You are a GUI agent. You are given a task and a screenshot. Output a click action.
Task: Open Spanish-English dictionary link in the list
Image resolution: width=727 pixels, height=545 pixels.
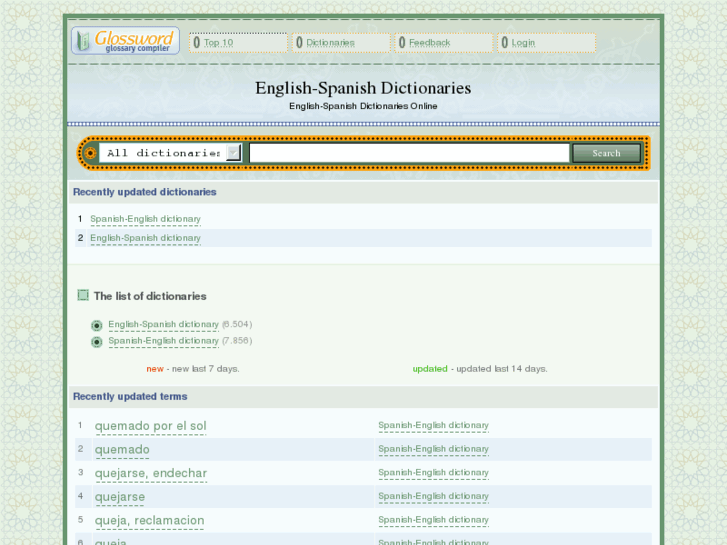tap(164, 341)
